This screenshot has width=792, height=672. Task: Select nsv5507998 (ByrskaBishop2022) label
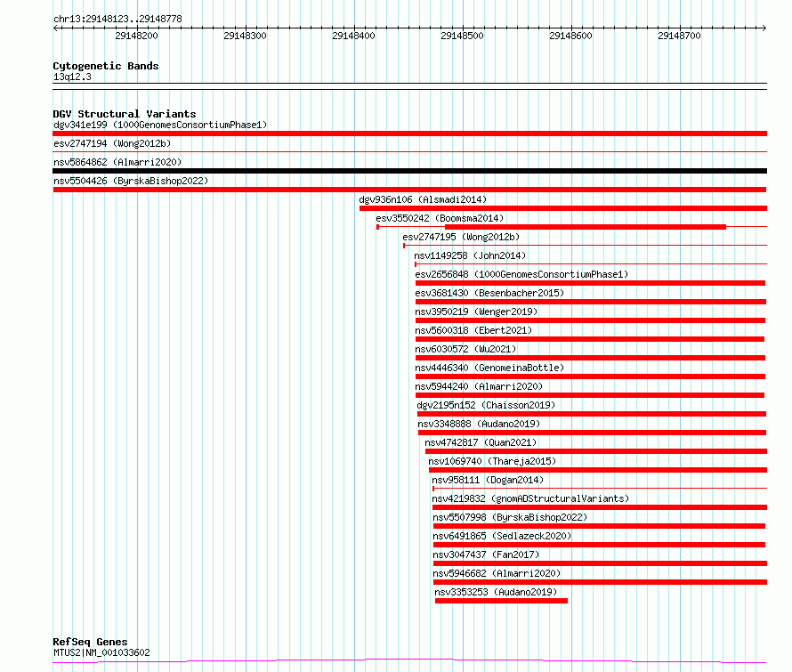click(510, 517)
